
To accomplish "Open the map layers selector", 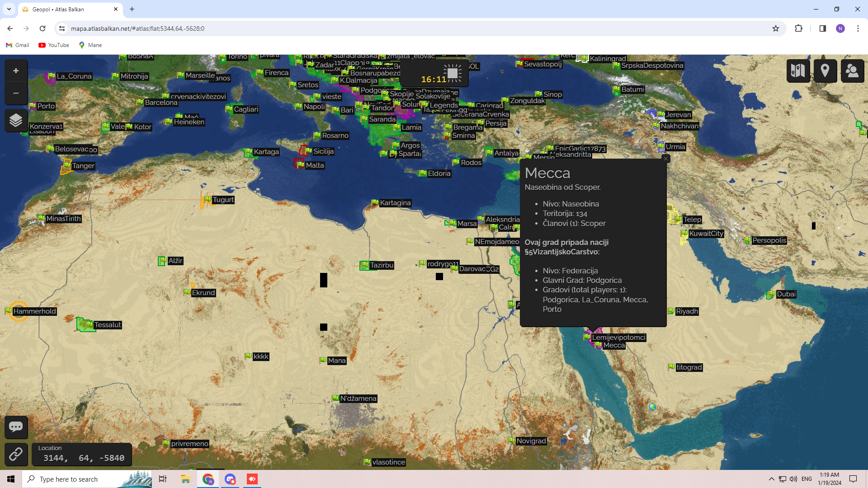I will pyautogui.click(x=16, y=120).
